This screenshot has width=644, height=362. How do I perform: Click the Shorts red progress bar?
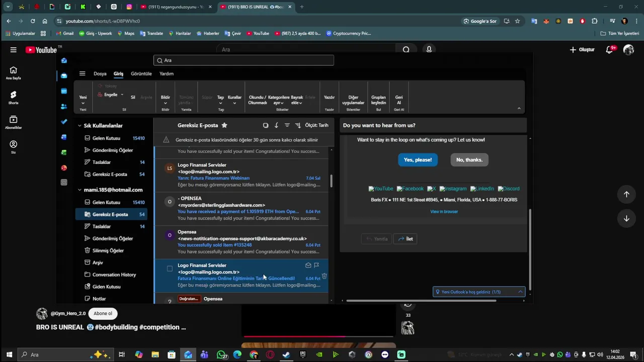click(294, 336)
